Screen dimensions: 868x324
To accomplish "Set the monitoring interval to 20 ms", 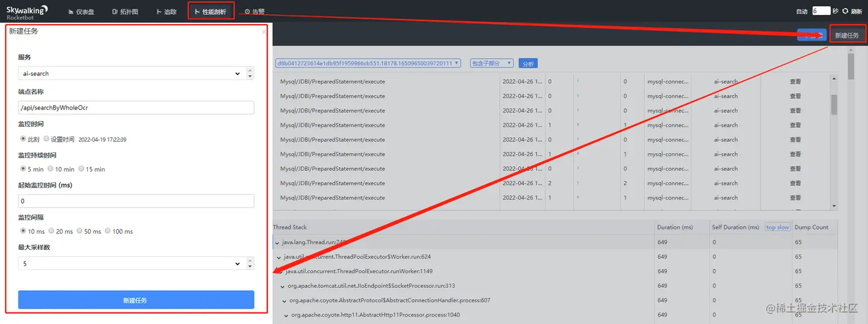I will point(51,231).
